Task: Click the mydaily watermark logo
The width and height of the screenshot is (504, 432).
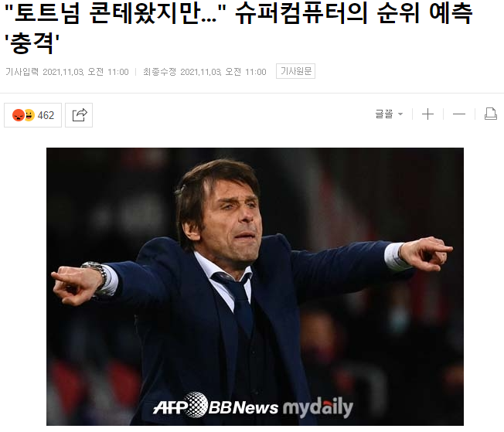Action: (318, 407)
